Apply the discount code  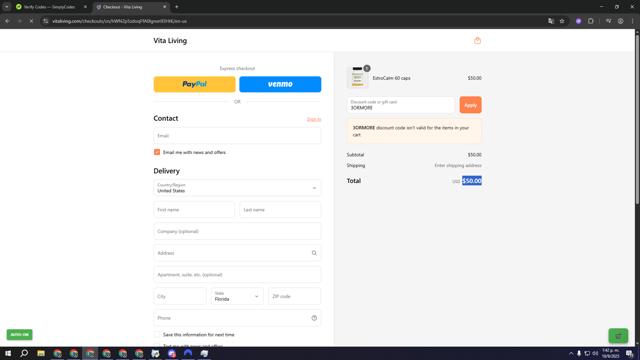click(x=470, y=105)
